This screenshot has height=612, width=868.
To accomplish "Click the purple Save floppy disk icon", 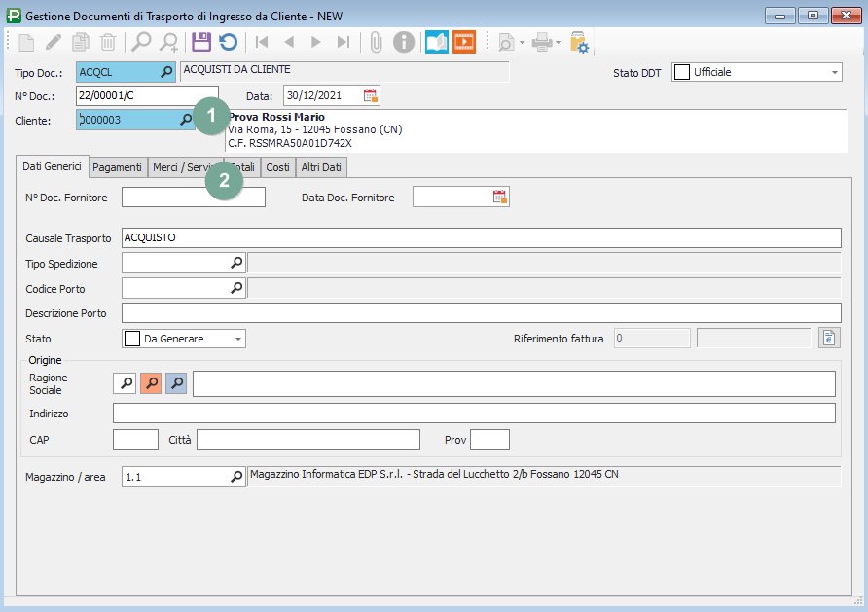I will coord(201,42).
